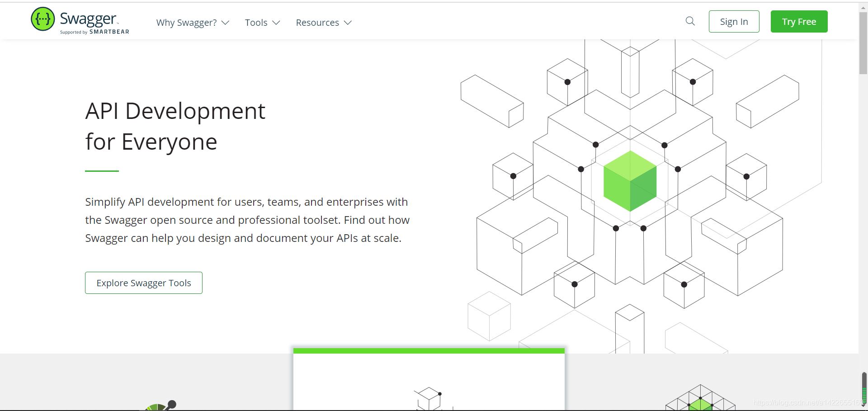Click the "Supported by SMARTBEAR" text
The image size is (868, 411).
(94, 32)
